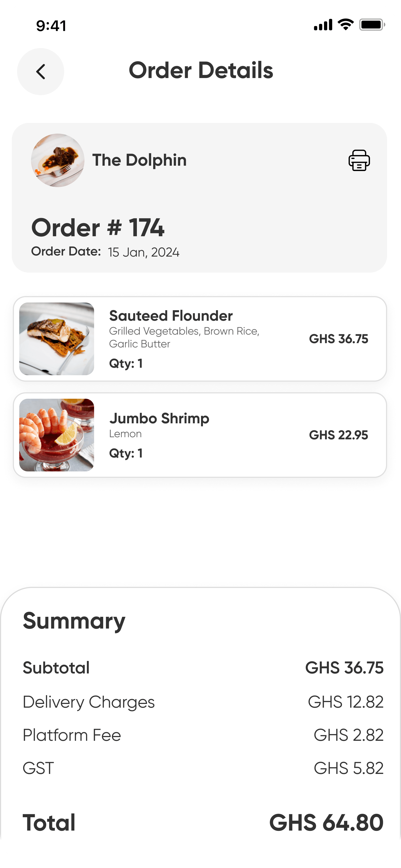Tap the back arrow button
The image size is (401, 868).
(40, 71)
